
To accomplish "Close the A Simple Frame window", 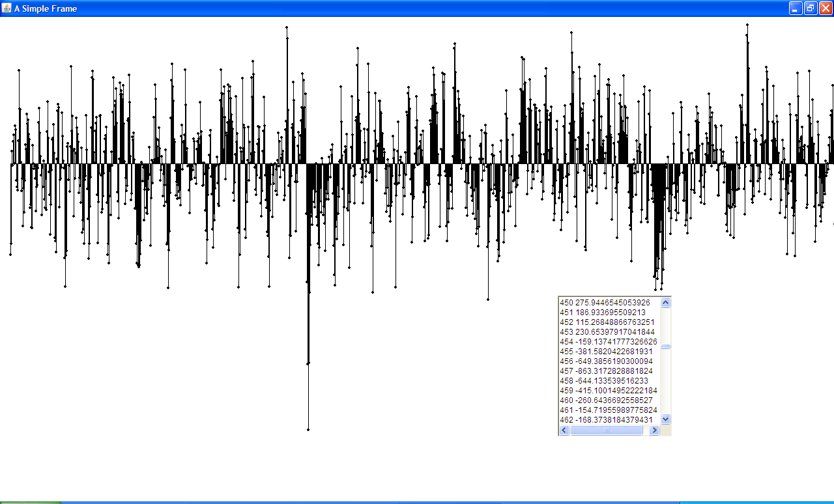I will pos(826,8).
